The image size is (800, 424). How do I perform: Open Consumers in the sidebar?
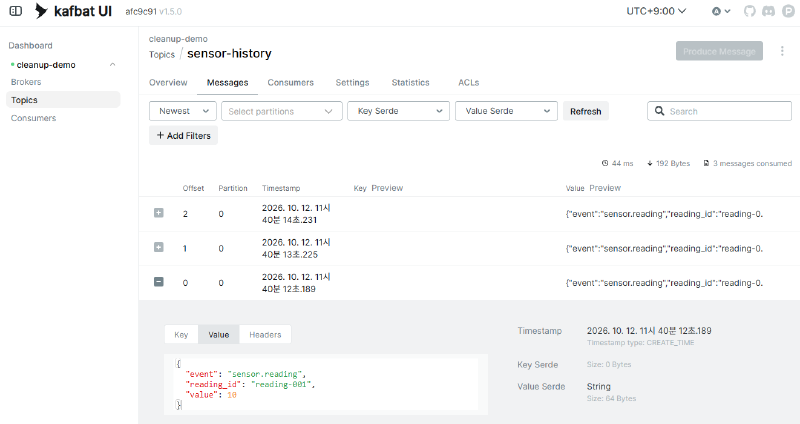tap(34, 118)
